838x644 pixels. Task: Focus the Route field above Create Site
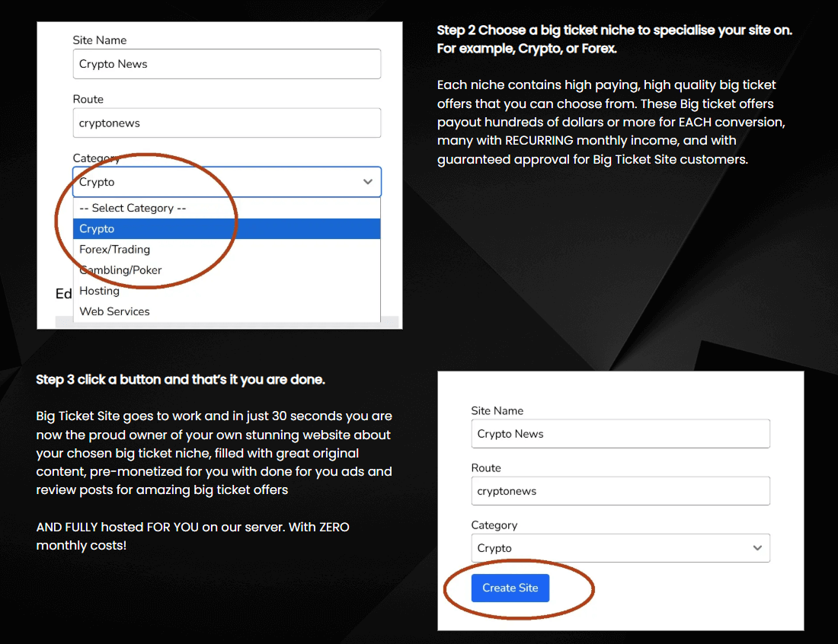click(x=620, y=491)
